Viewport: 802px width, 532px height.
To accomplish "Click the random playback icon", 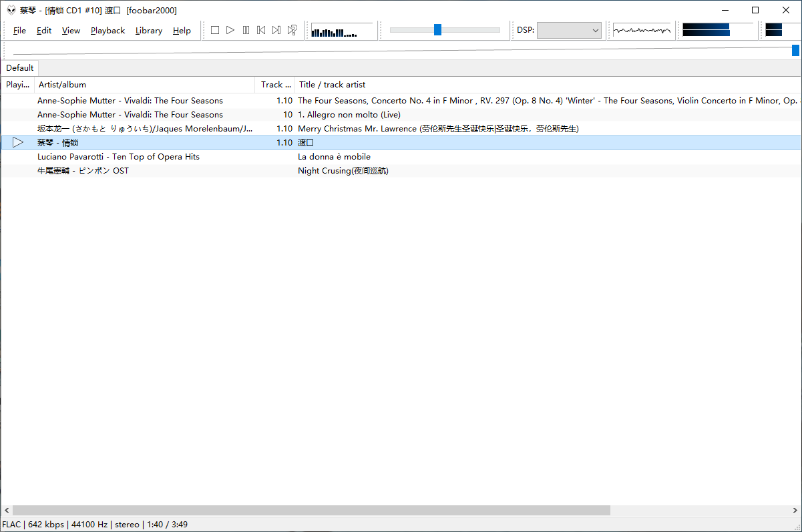I will pyautogui.click(x=292, y=30).
